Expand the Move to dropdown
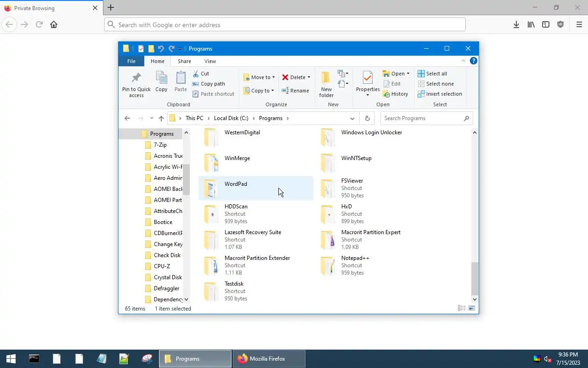 click(x=273, y=77)
